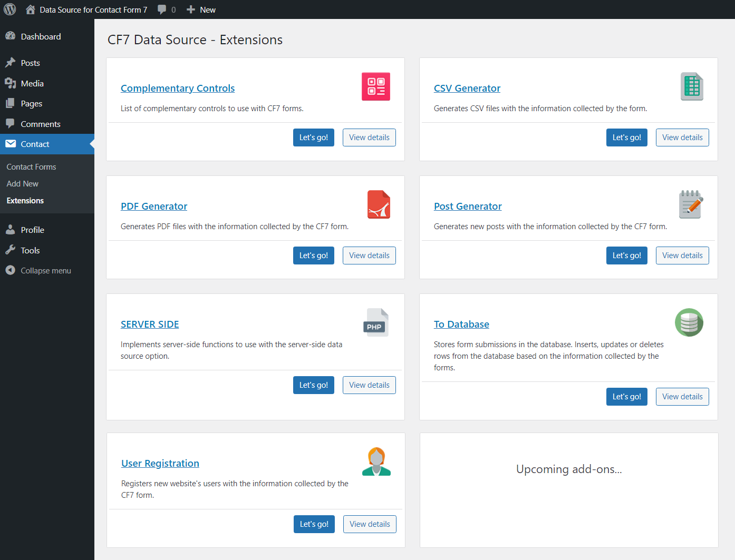
Task: Click New in the admin bar
Action: click(208, 9)
